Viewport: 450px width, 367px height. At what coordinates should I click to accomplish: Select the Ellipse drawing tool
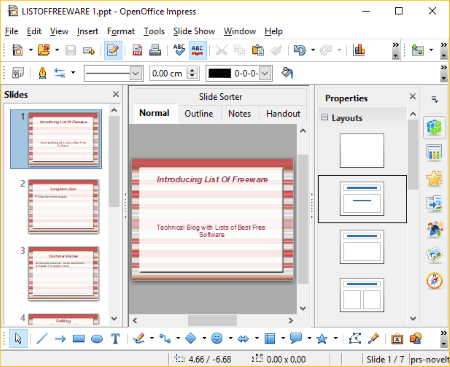pyautogui.click(x=97, y=339)
